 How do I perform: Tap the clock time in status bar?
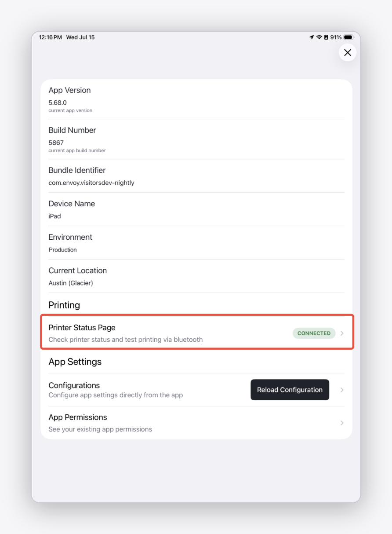coord(51,37)
